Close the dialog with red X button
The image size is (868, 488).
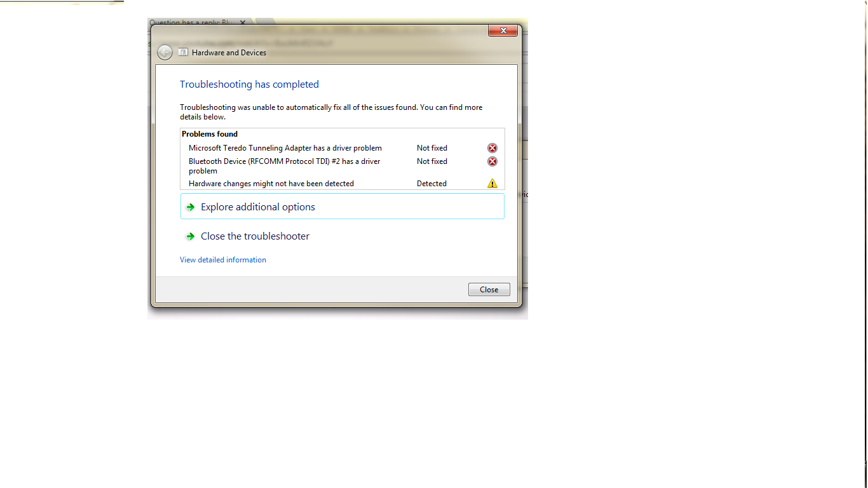[503, 30]
